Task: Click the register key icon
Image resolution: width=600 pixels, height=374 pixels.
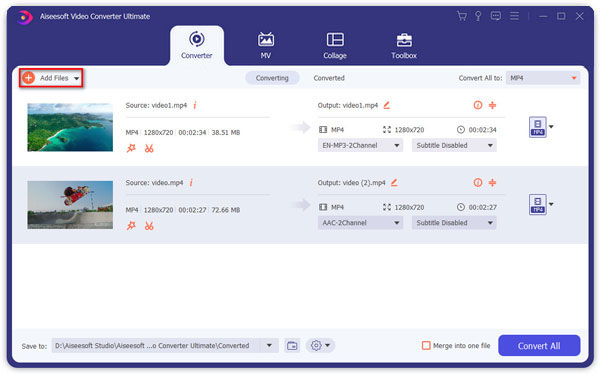Action: click(478, 16)
